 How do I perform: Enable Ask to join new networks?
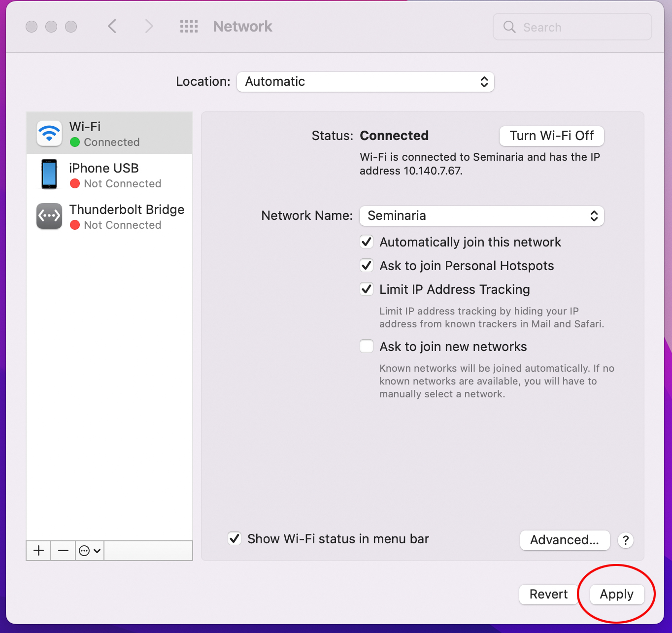(x=366, y=346)
